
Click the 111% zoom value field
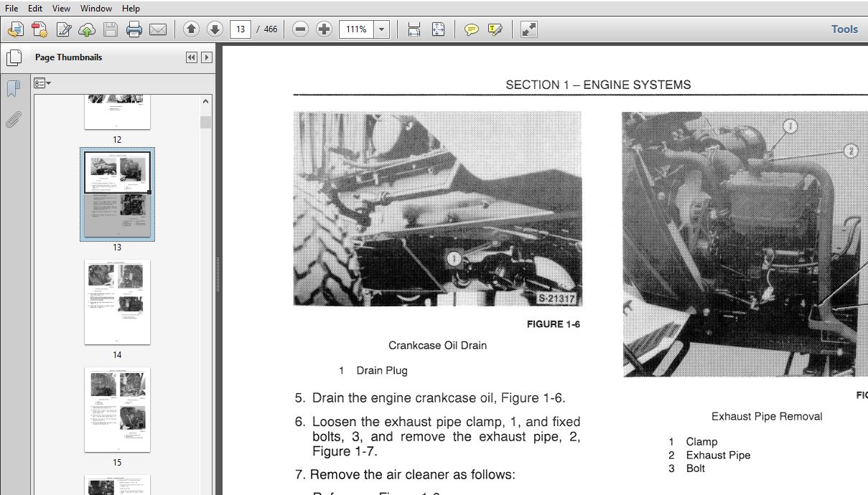[x=357, y=29]
